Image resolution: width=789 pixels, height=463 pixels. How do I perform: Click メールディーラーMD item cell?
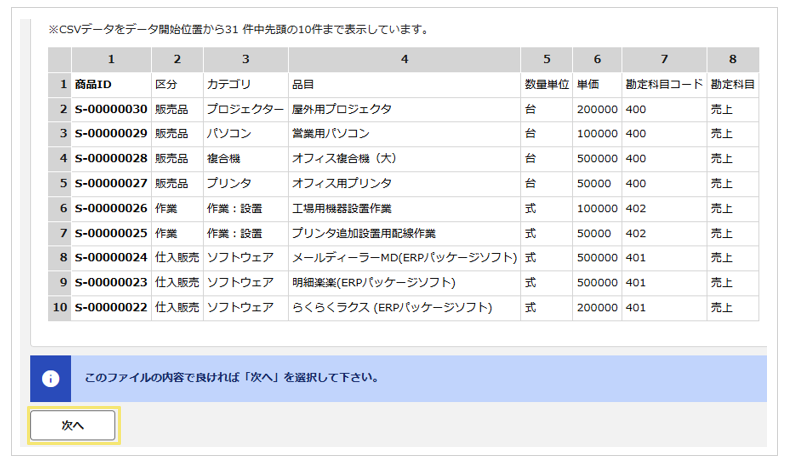[x=405, y=258]
